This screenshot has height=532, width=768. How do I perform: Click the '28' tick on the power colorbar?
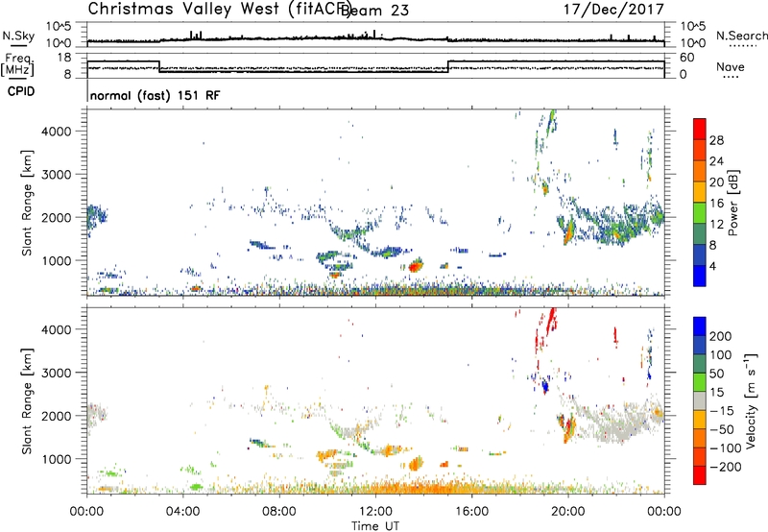click(716, 140)
